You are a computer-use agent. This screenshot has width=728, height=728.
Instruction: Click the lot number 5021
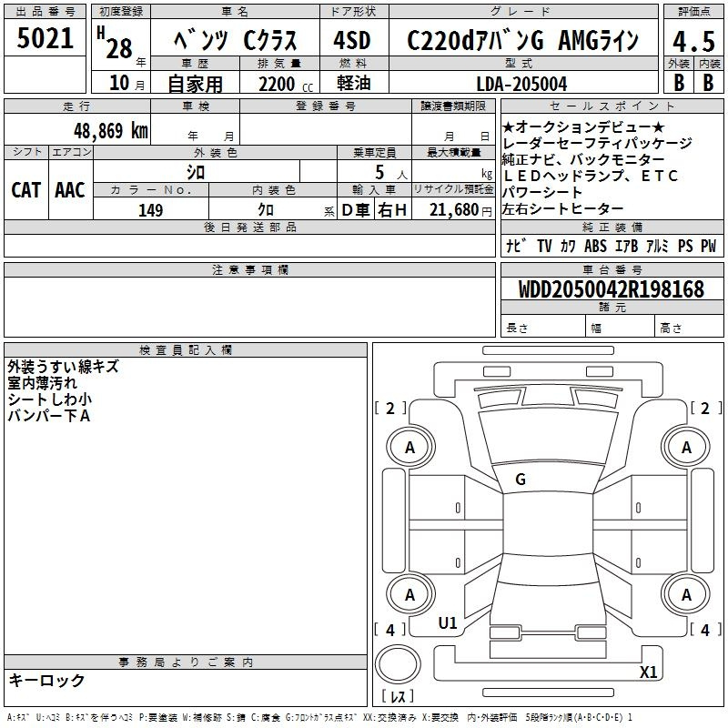click(45, 40)
